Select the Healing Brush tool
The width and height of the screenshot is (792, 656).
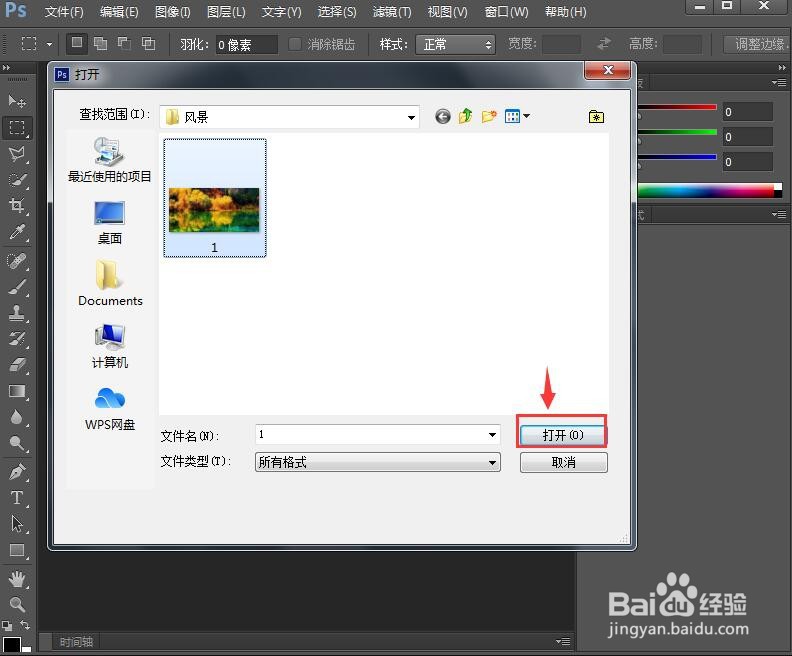(x=17, y=261)
